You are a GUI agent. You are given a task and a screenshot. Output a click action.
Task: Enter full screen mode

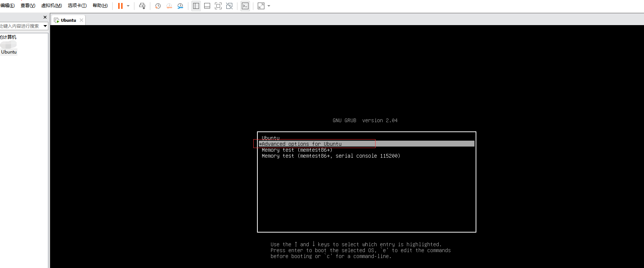coord(218,6)
